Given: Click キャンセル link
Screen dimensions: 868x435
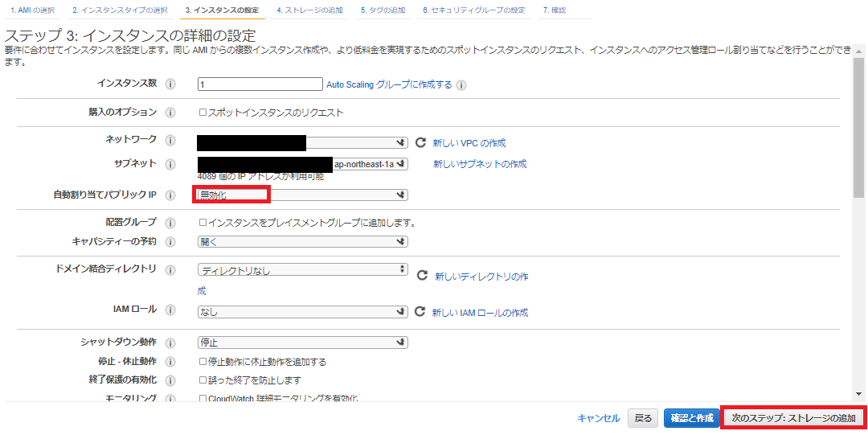Looking at the screenshot, I should pyautogui.click(x=599, y=418).
